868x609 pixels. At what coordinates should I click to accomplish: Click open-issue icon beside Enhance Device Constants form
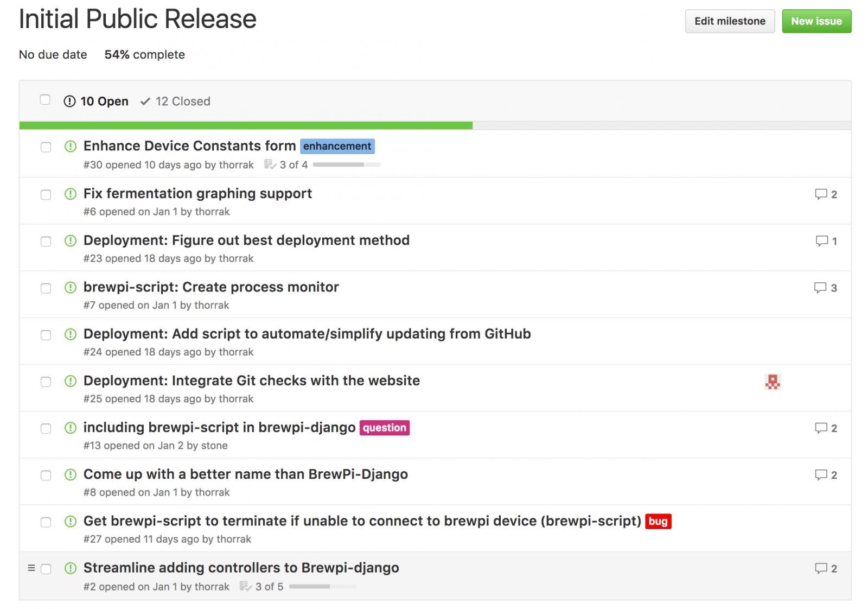[x=71, y=147]
